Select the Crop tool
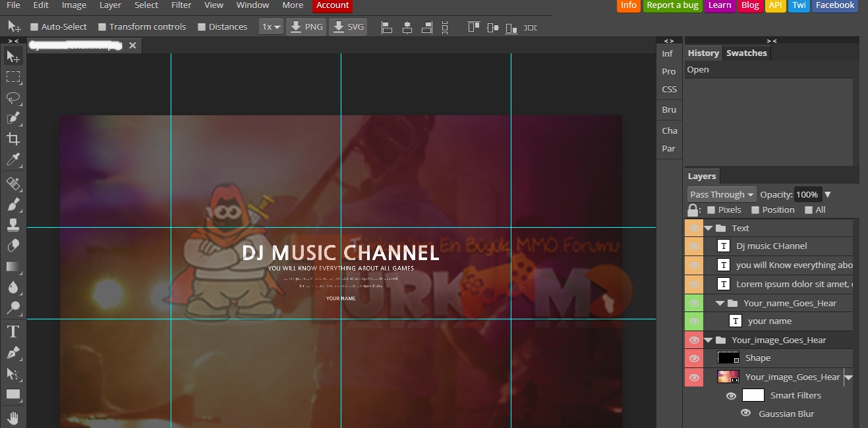Screen dimensions: 868x428 [13, 139]
